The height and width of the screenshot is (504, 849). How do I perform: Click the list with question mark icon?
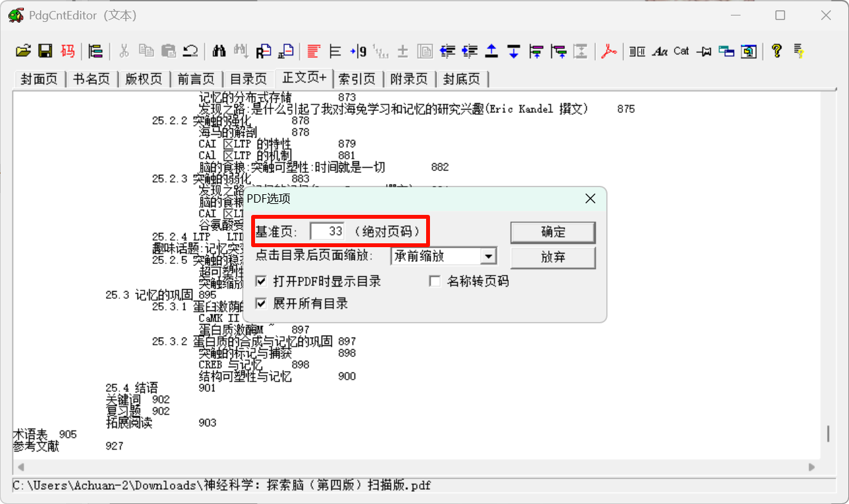(799, 51)
